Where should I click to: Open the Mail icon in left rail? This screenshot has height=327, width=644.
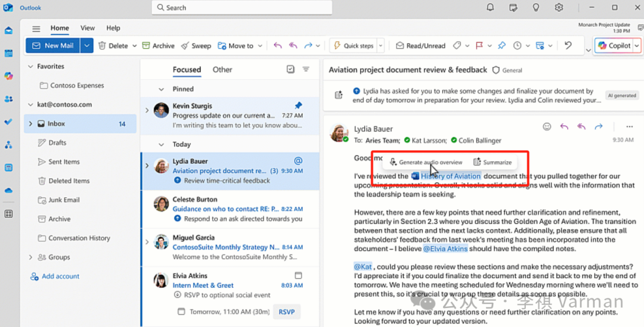[8, 30]
